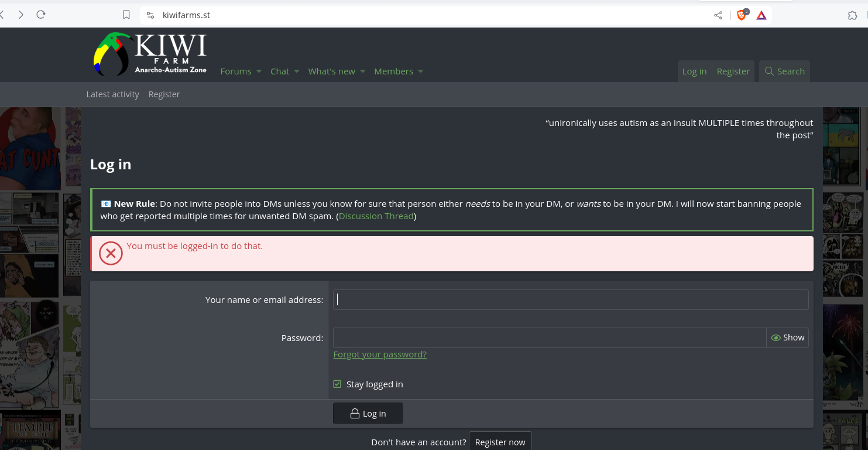868x450 pixels.
Task: Focus the Password input field
Action: [550, 337]
